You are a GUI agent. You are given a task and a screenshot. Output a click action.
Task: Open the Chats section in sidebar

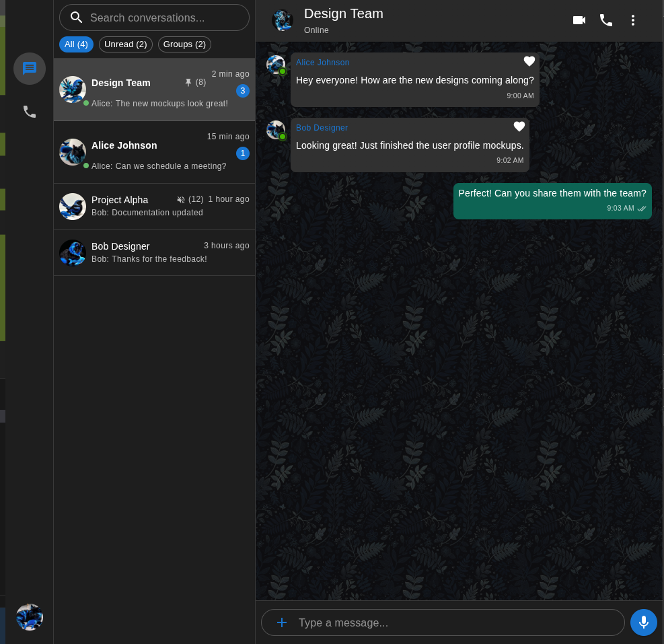click(x=30, y=69)
